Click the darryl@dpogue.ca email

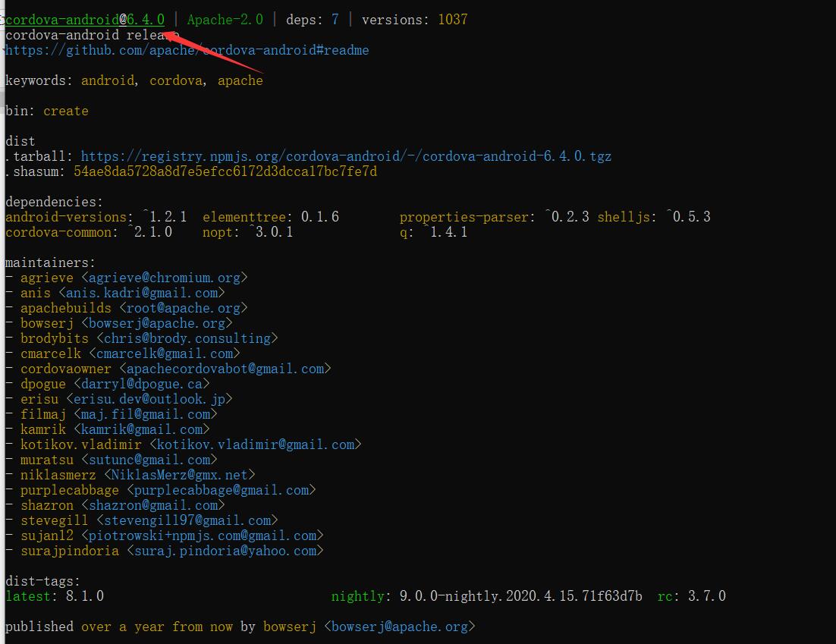(142, 385)
